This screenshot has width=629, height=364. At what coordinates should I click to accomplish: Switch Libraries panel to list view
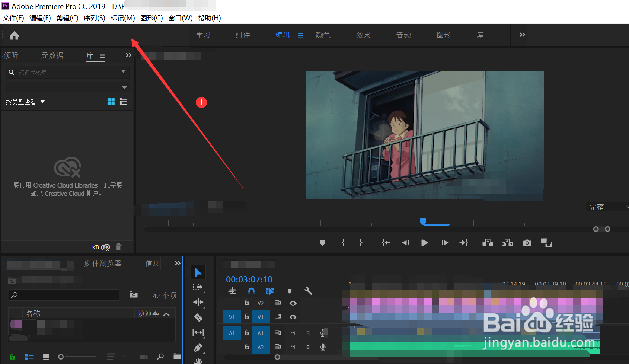point(124,102)
